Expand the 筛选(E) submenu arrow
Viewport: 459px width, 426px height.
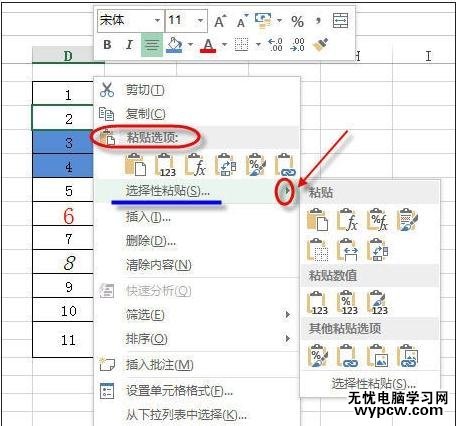tap(287, 315)
